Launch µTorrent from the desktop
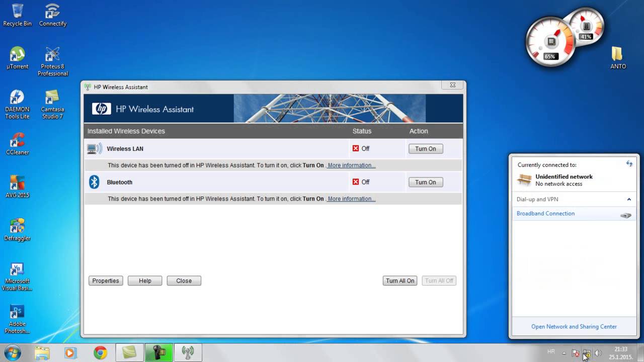Screen dimensions: 644x362 pyautogui.click(x=17, y=58)
